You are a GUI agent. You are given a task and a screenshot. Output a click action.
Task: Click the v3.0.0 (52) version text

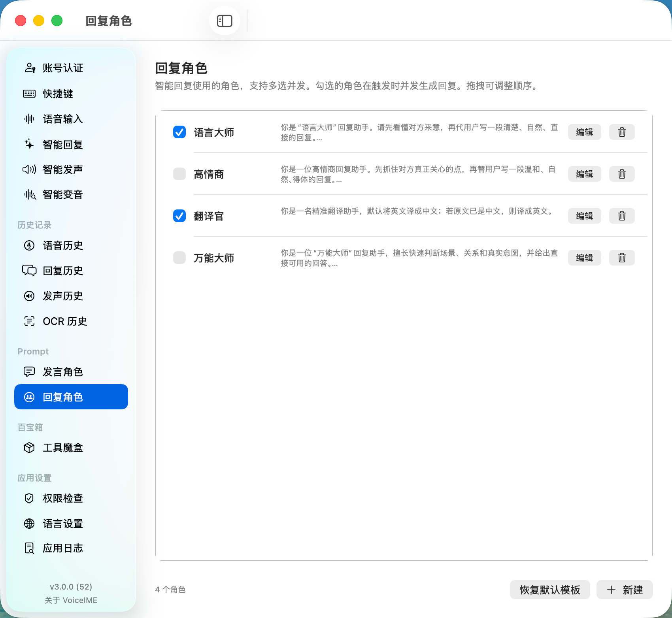(x=71, y=586)
